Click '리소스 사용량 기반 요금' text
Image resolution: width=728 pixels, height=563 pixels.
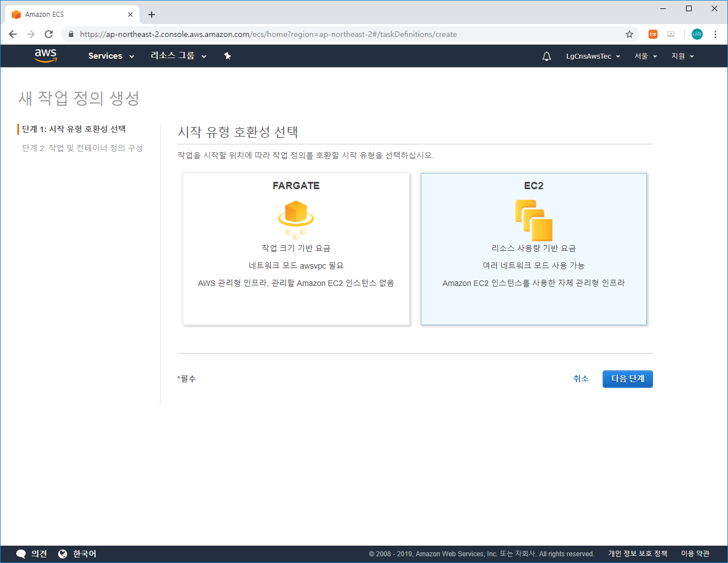(x=534, y=248)
